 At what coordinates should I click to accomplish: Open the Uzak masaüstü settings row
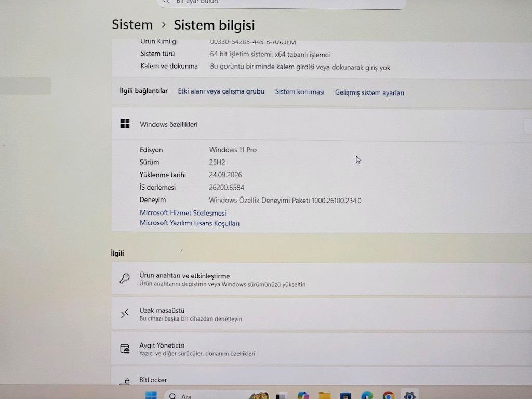coord(322,314)
